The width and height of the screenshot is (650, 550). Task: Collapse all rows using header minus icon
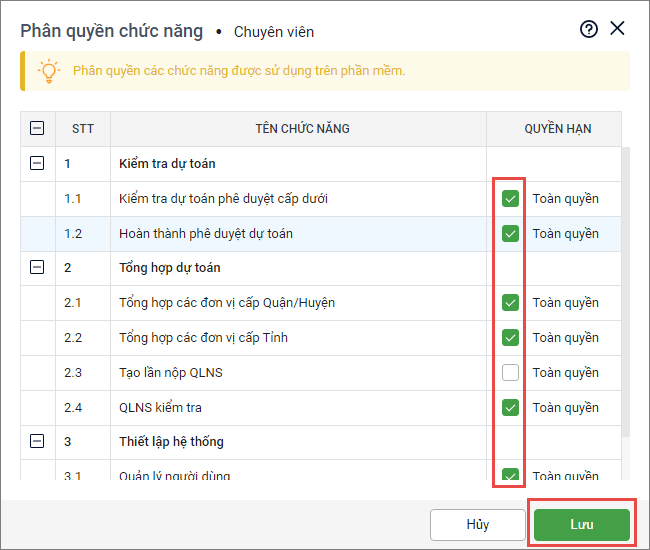pos(37,128)
